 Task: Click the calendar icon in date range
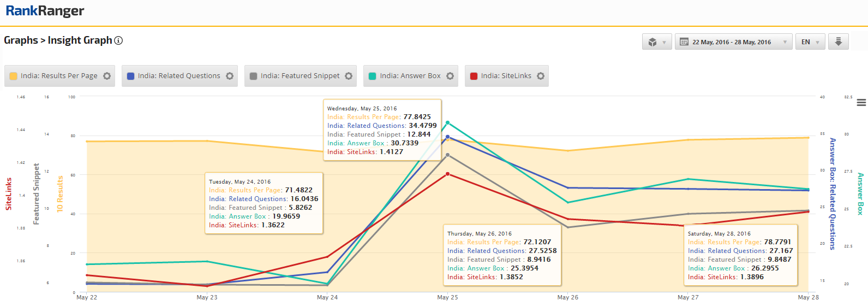click(684, 42)
